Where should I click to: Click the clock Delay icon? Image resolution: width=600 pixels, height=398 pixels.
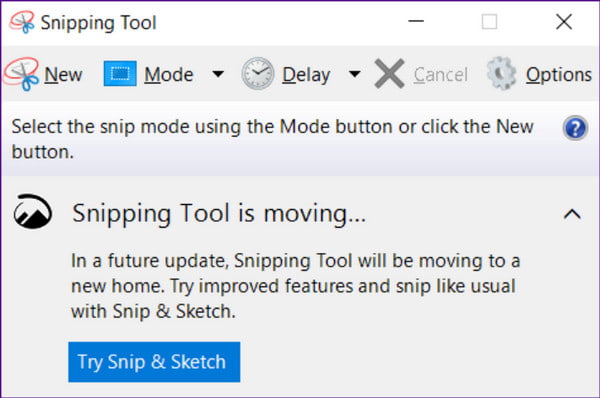(258, 73)
